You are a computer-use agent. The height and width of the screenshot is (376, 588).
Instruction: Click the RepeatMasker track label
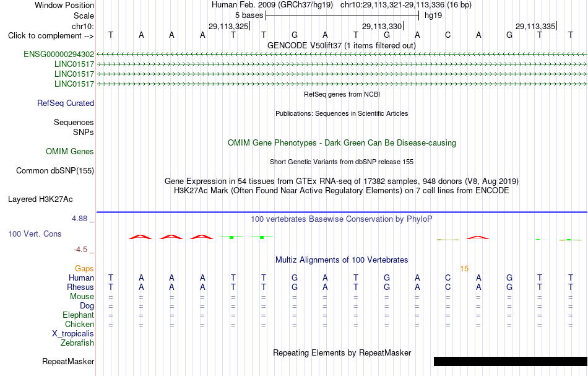tap(68, 361)
